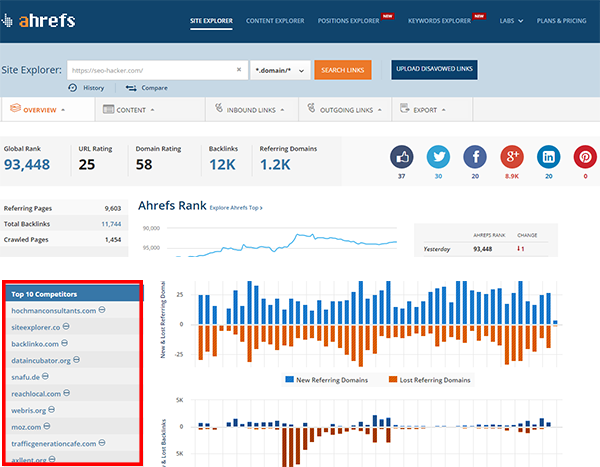Screen dimensions: 600x467
Task: Click Upload Disavowed Links button
Action: [434, 69]
